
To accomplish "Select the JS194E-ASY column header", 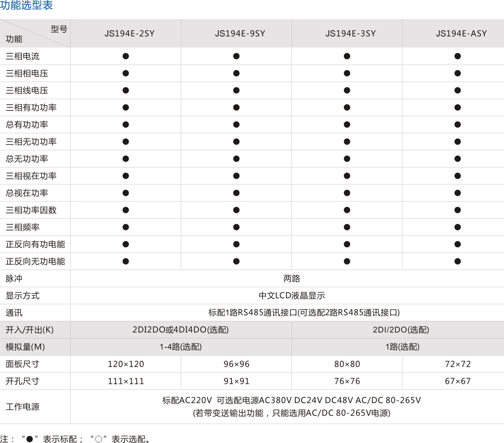I will (461, 34).
